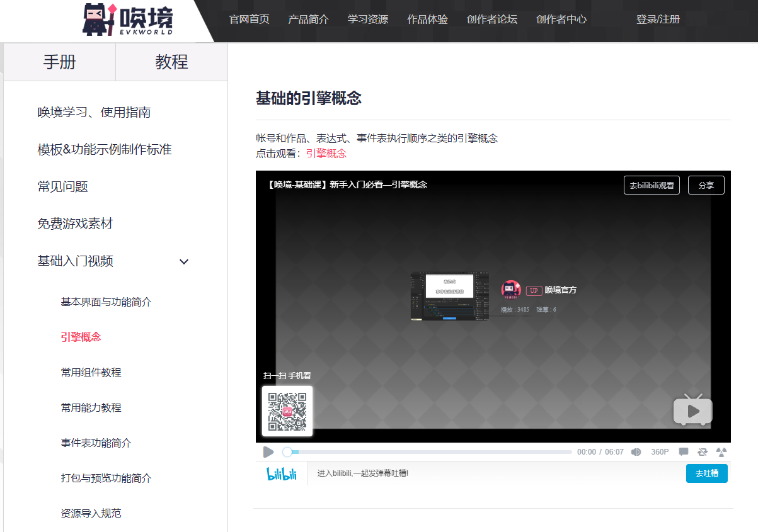Toggle the loop playback icon

click(703, 452)
